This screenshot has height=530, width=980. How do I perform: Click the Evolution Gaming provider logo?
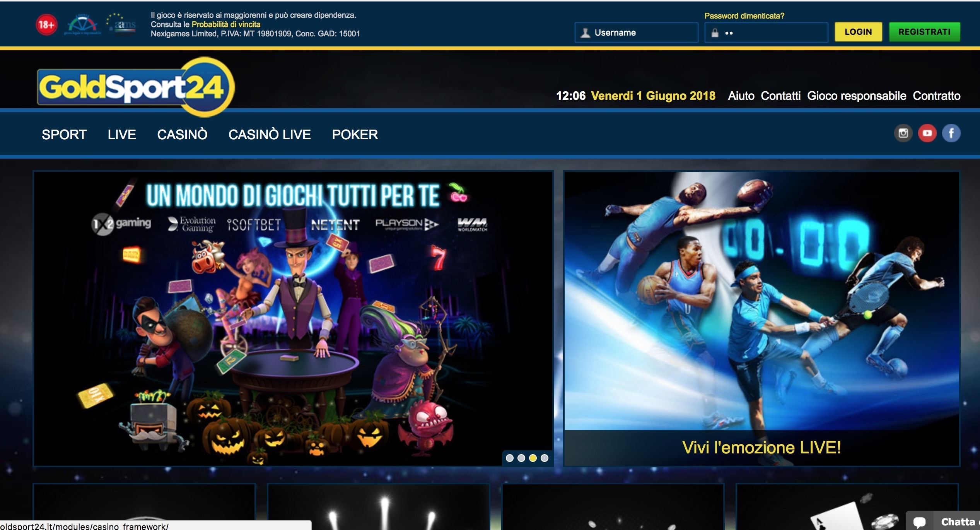point(192,224)
